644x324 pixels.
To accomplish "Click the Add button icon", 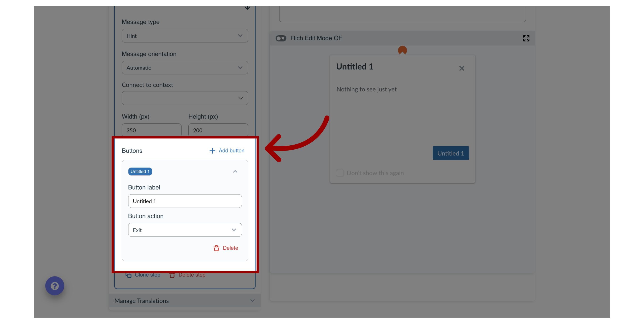I will coord(211,150).
